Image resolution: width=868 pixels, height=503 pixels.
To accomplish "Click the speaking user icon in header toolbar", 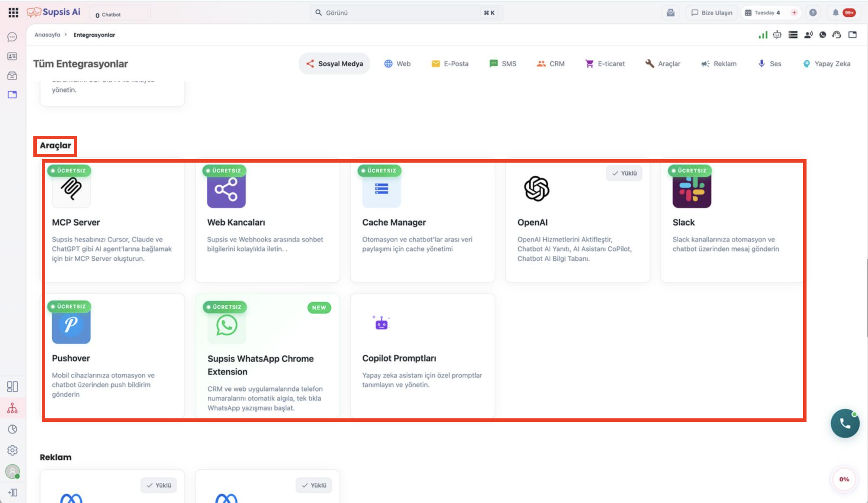I will pyautogui.click(x=808, y=35).
